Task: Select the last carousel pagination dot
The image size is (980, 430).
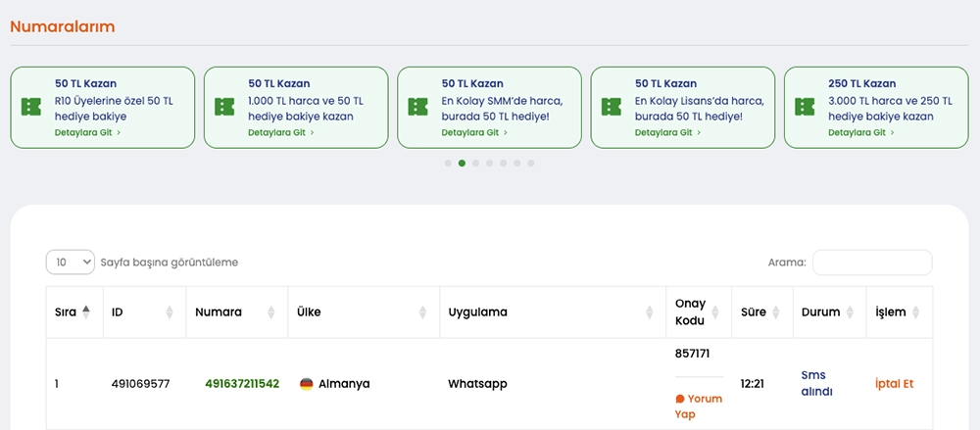Action: pos(531,164)
